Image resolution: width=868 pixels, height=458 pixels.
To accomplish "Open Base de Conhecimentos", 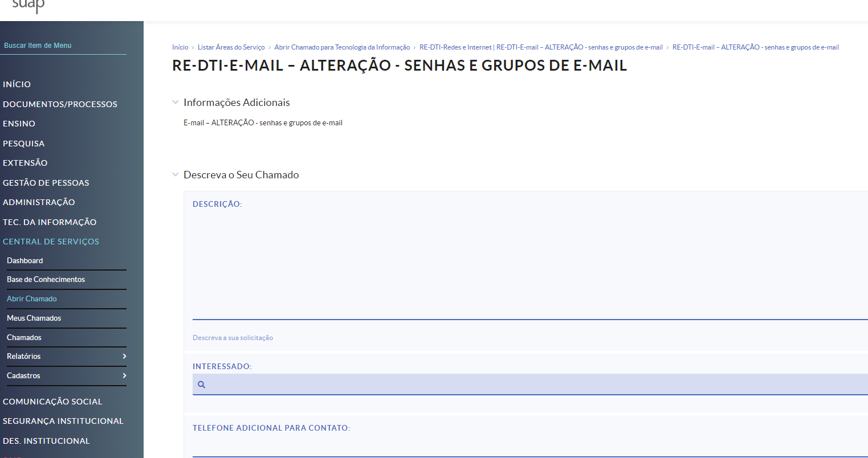I will tap(46, 280).
